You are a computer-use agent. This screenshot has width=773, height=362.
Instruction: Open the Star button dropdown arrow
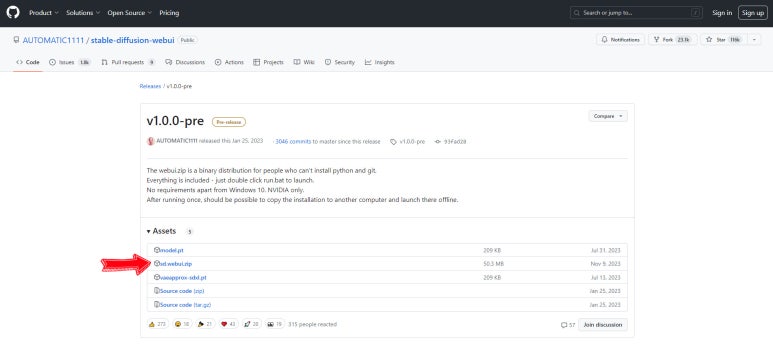tap(754, 39)
